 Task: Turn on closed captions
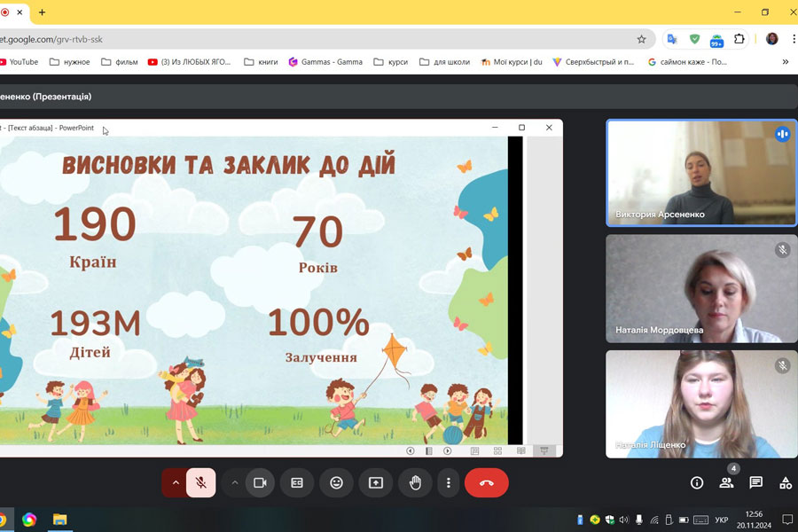[x=297, y=482]
